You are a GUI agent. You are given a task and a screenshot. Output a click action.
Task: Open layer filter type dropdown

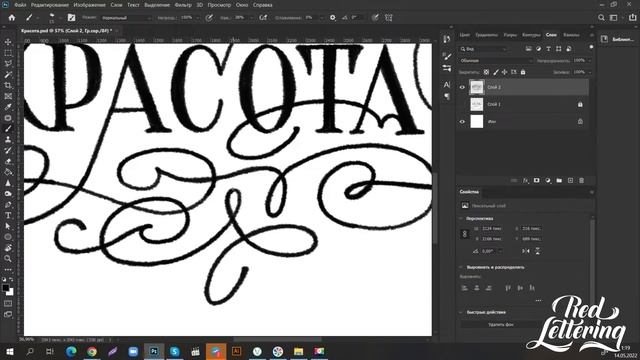(x=484, y=49)
